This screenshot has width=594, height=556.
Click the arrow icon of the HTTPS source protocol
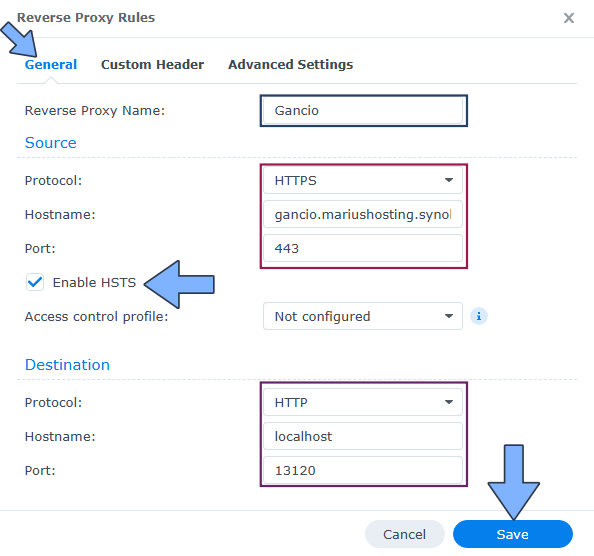pyautogui.click(x=449, y=180)
